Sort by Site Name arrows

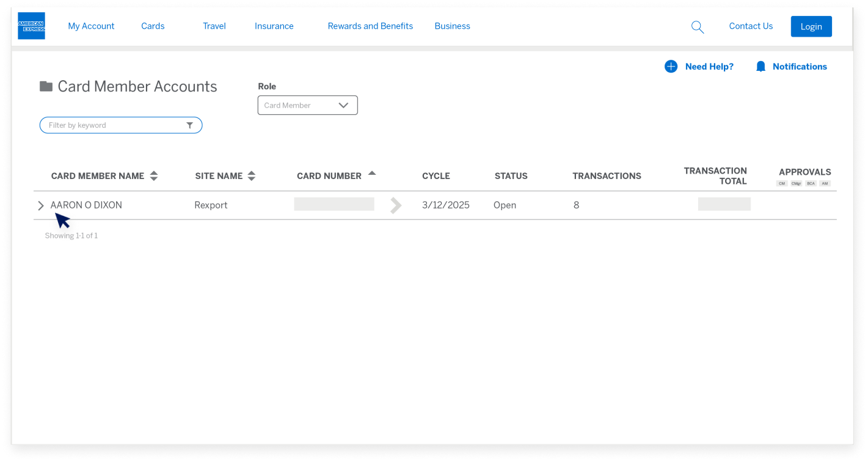[251, 176]
